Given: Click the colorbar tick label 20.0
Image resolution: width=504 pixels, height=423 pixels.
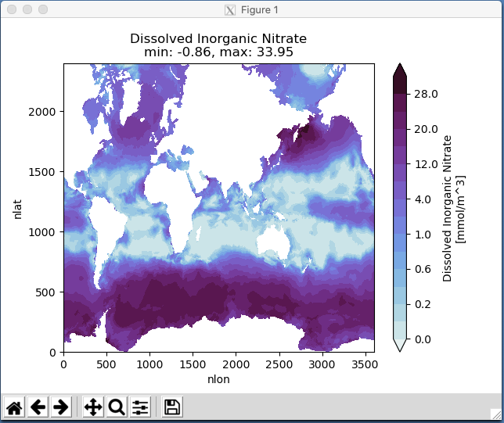Looking at the screenshot, I should 426,129.
